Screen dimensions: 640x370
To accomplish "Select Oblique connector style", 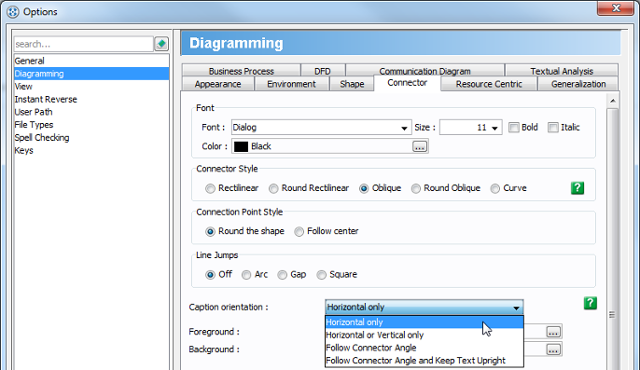I will (x=364, y=188).
